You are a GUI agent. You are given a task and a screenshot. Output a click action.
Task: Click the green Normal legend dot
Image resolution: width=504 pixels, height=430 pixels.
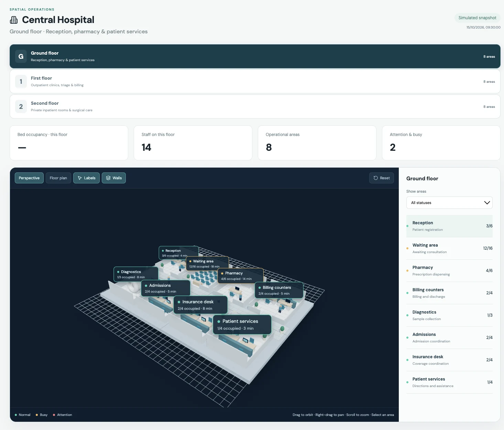pyautogui.click(x=16, y=415)
